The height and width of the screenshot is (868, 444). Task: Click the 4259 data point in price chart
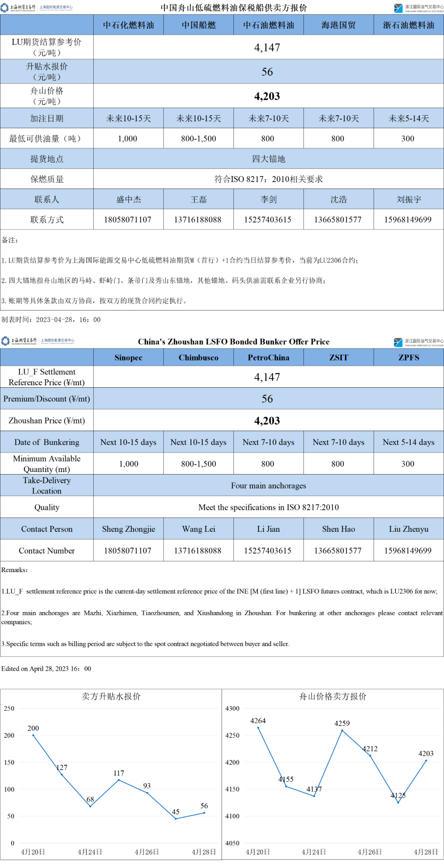click(342, 731)
